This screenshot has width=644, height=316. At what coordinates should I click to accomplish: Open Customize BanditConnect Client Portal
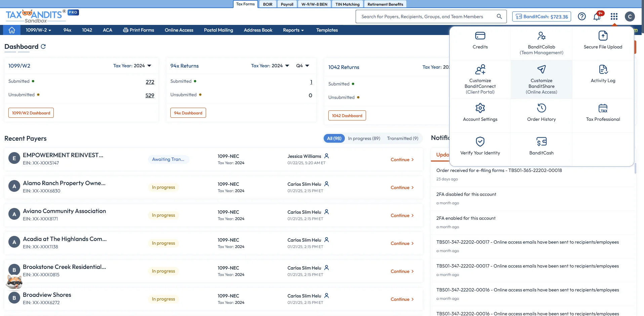(x=480, y=79)
